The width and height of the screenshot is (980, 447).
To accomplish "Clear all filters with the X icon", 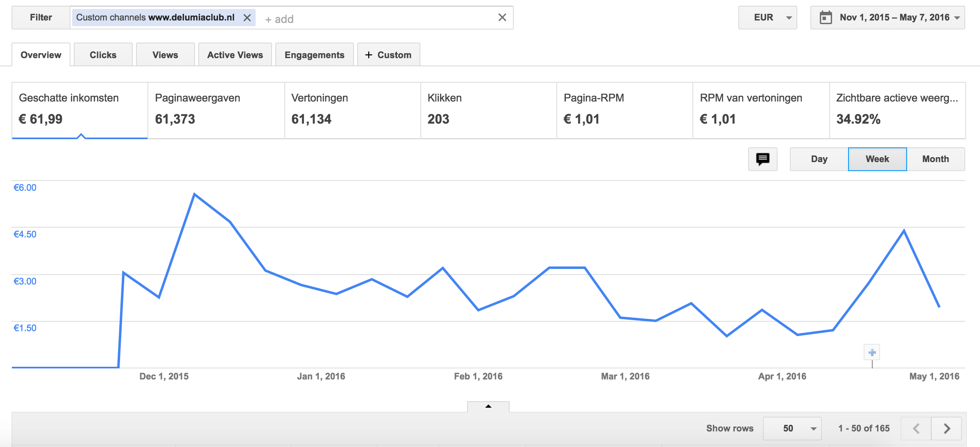I will point(502,17).
